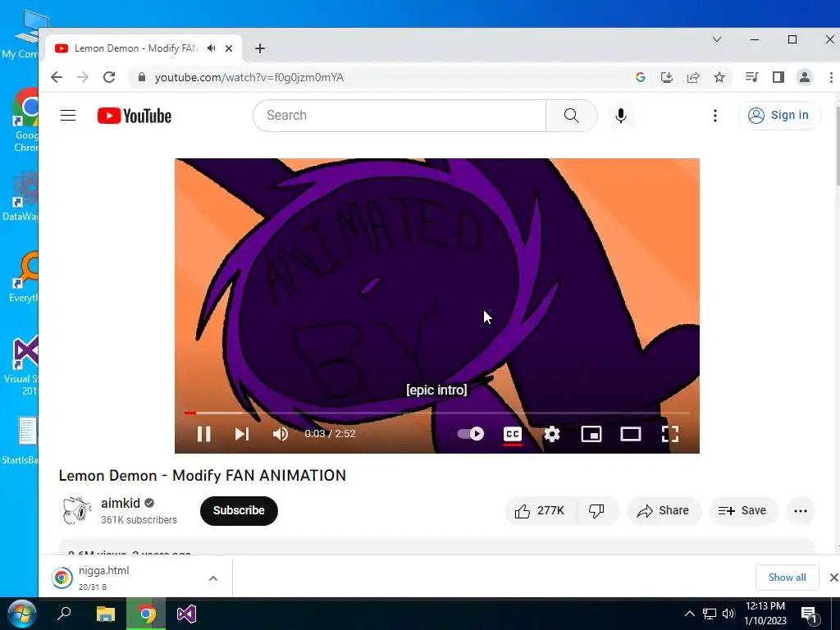Open File Explorer from taskbar
This screenshot has width=840, height=630.
pos(106,614)
